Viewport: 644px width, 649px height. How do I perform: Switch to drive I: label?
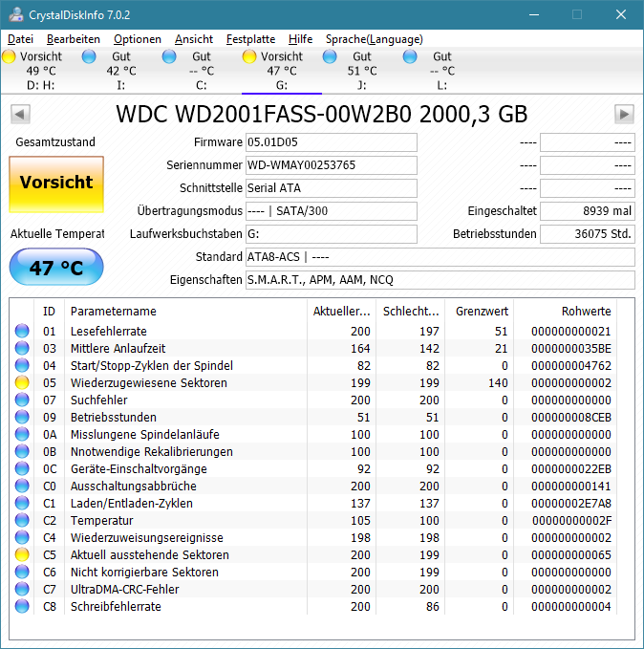[120, 86]
